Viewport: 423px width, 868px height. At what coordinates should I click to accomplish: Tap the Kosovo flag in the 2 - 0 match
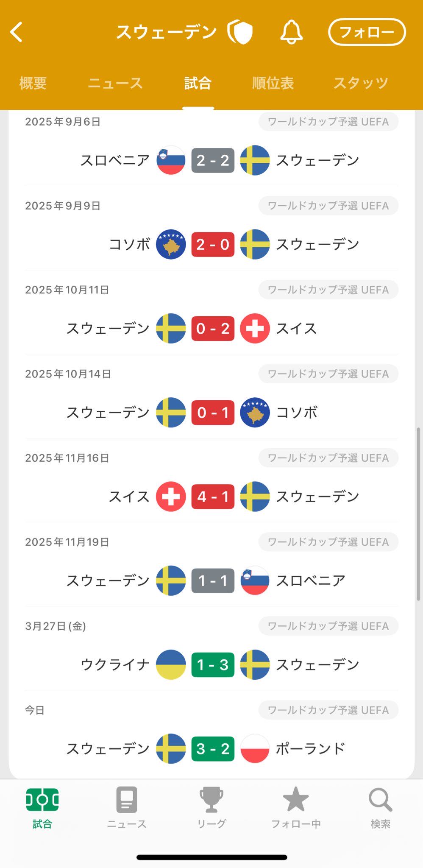[x=171, y=244]
